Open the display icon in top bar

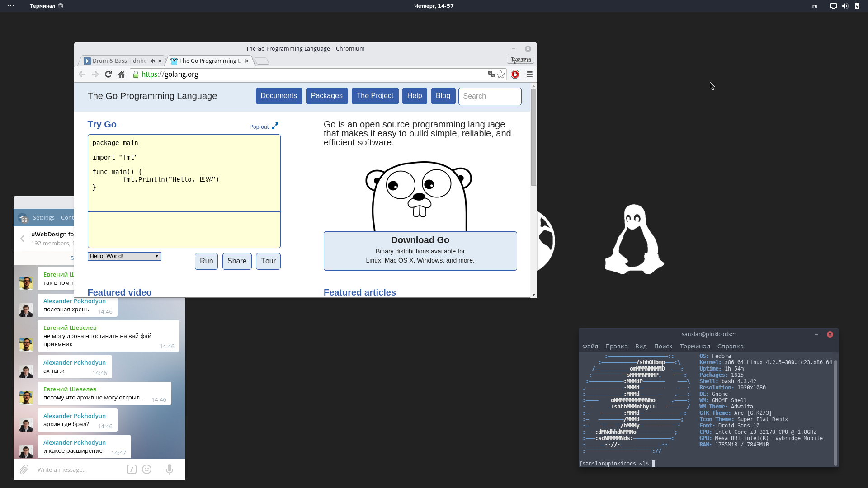[x=834, y=6]
